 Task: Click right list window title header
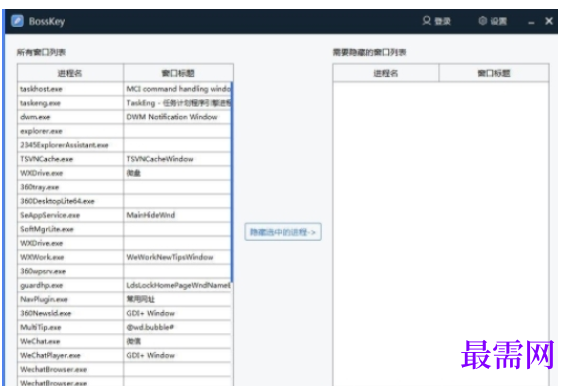click(x=494, y=73)
